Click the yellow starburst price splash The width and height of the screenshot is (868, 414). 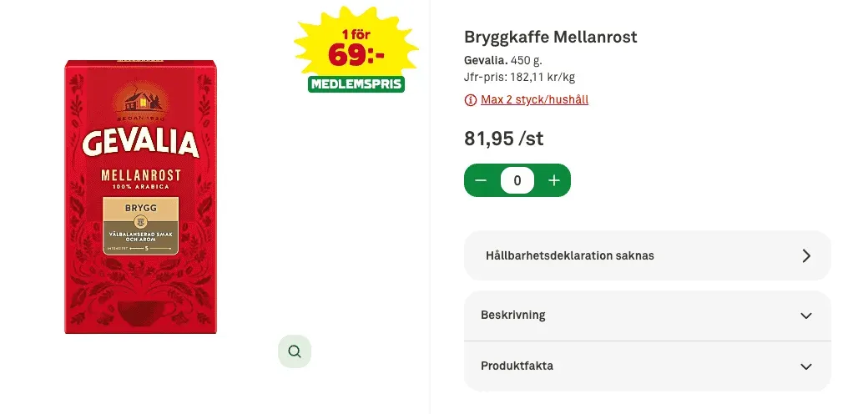tap(356, 46)
